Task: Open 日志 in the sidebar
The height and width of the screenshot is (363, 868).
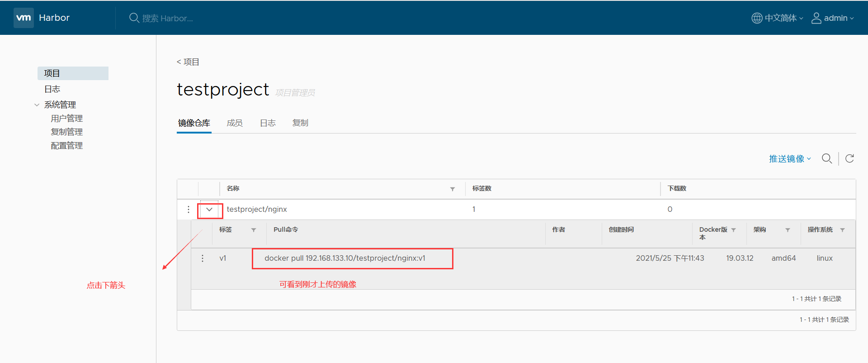Action: [x=52, y=89]
